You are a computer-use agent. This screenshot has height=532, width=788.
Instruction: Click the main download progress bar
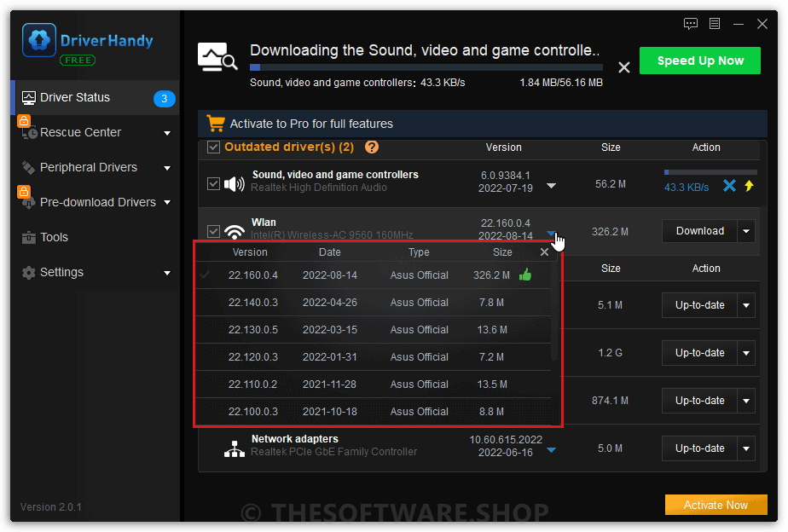(426, 67)
